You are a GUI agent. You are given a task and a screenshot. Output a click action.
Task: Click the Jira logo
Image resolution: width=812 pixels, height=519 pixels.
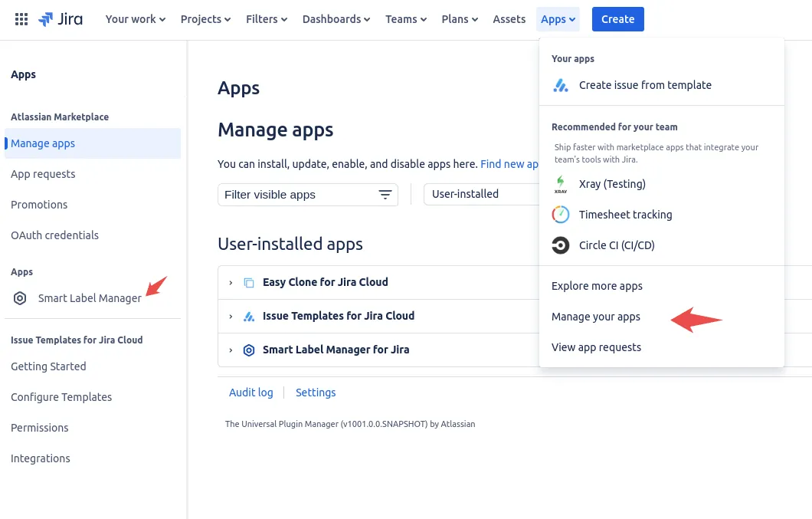(x=60, y=19)
